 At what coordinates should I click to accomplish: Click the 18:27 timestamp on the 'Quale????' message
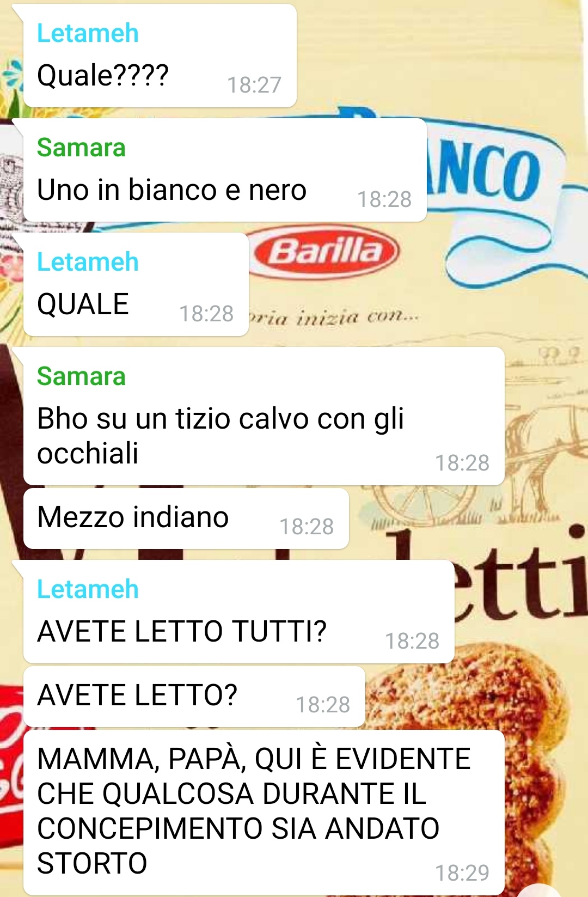point(254,85)
